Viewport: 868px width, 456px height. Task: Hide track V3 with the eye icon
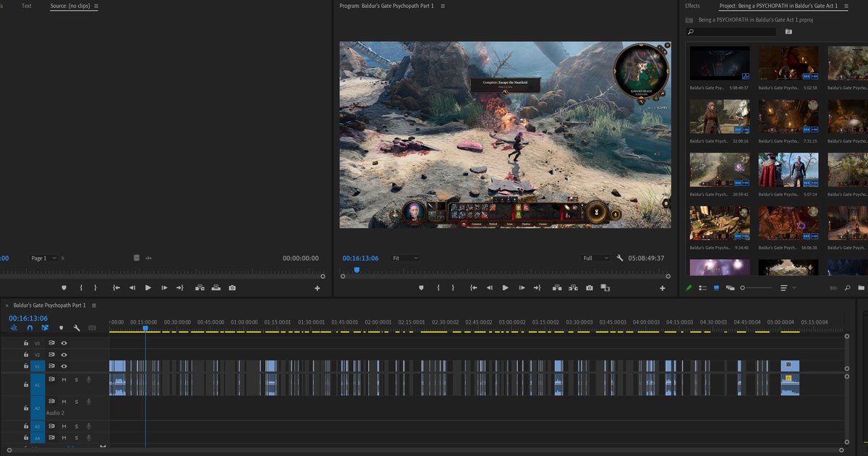[64, 343]
